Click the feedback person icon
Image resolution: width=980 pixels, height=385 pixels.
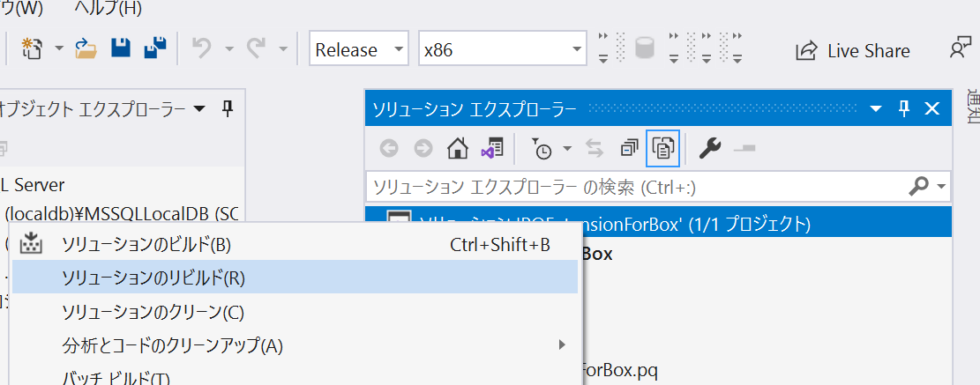pos(960,48)
